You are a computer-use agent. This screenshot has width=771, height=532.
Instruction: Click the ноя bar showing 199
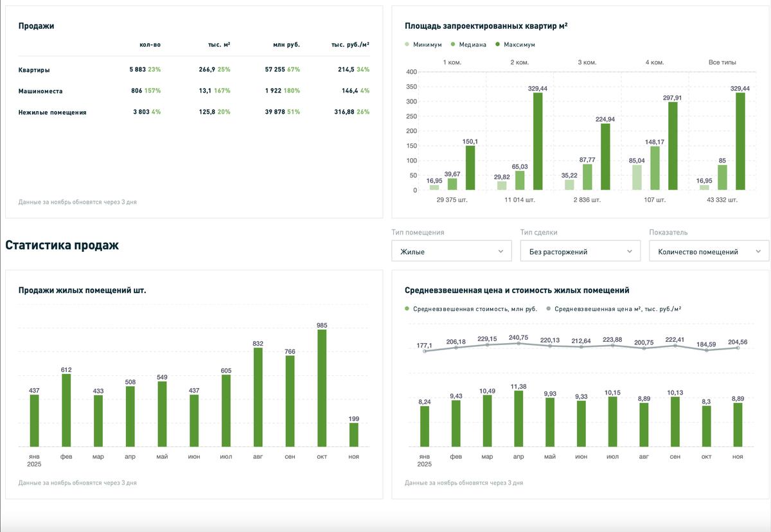click(x=353, y=435)
